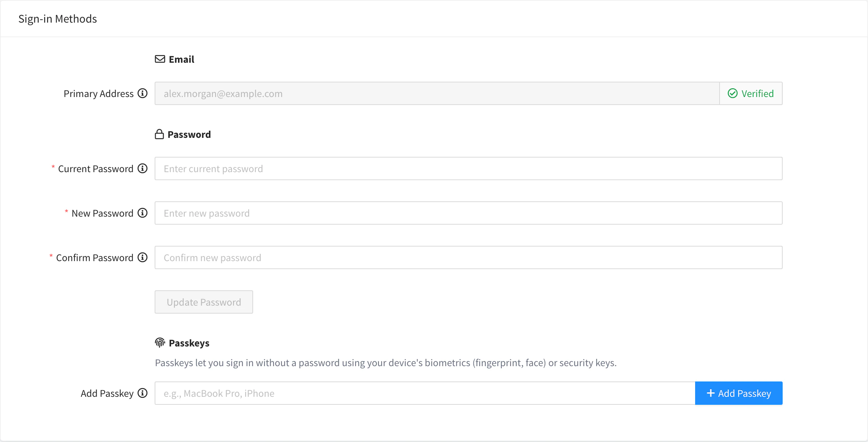
Task: Focus the New Password input field
Action: 469,213
